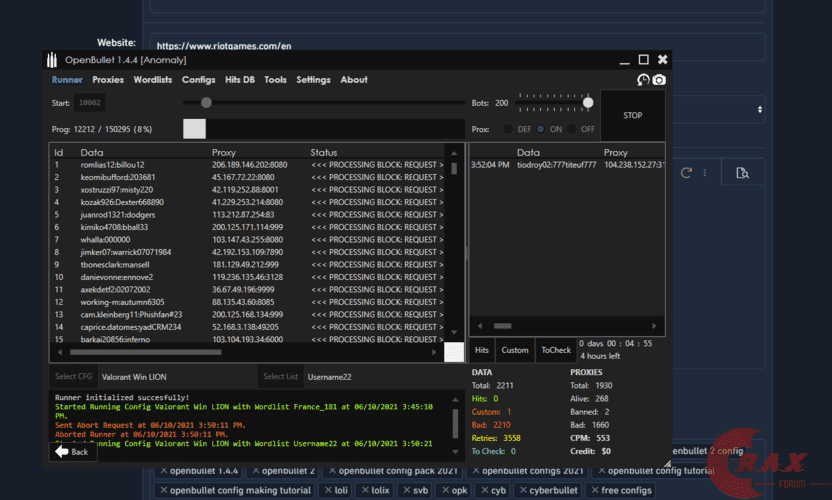Click the Bots count slider handle
The image size is (832, 500).
[588, 102]
